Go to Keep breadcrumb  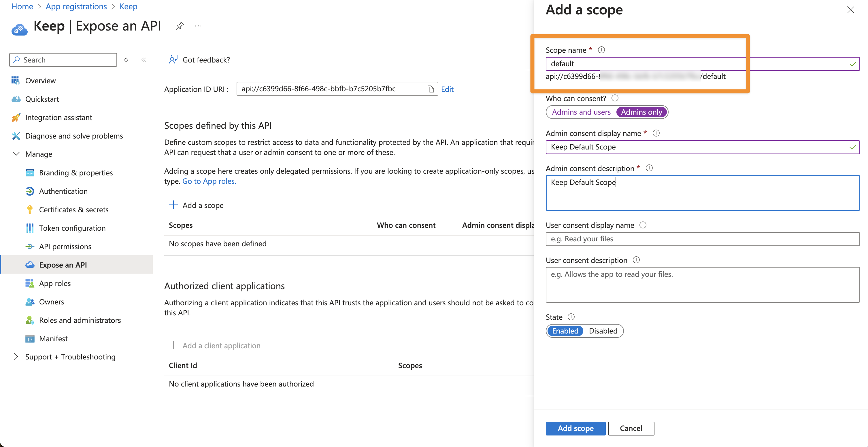128,6
